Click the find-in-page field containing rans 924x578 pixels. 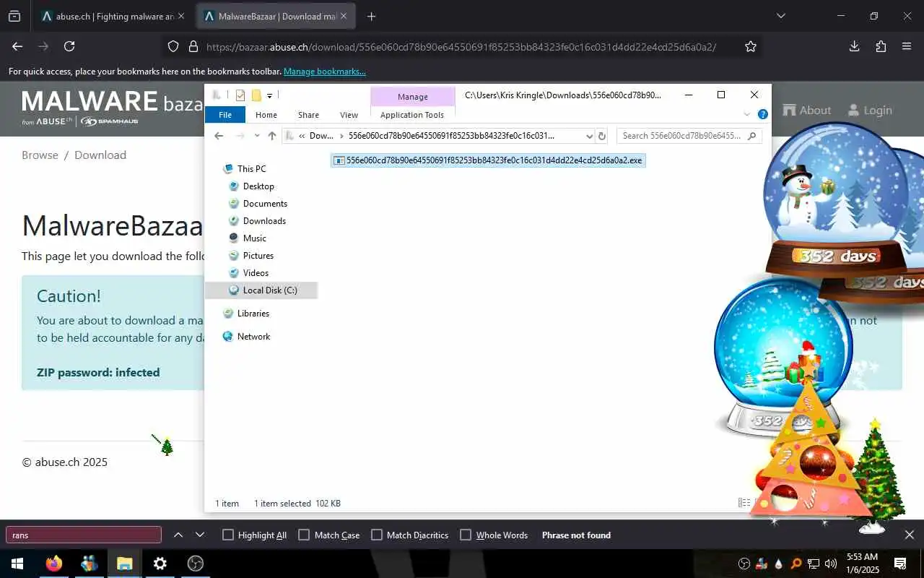pyautogui.click(x=84, y=535)
